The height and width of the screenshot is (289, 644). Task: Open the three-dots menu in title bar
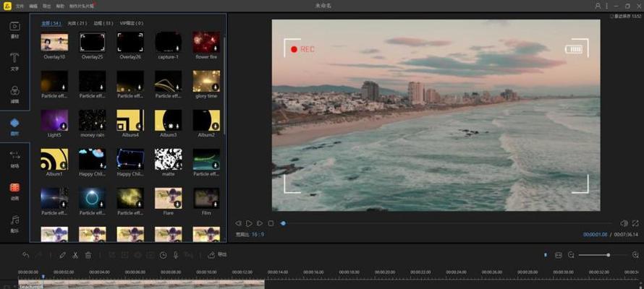[x=606, y=6]
